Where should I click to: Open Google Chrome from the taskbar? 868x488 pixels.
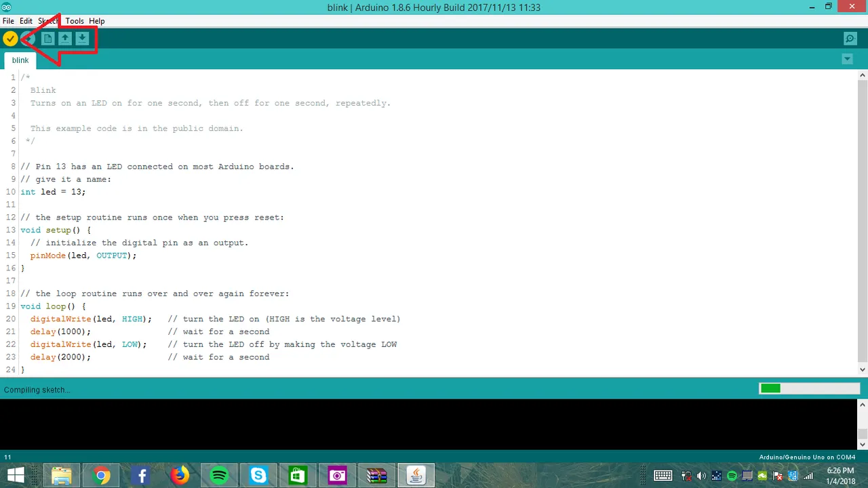(x=102, y=476)
